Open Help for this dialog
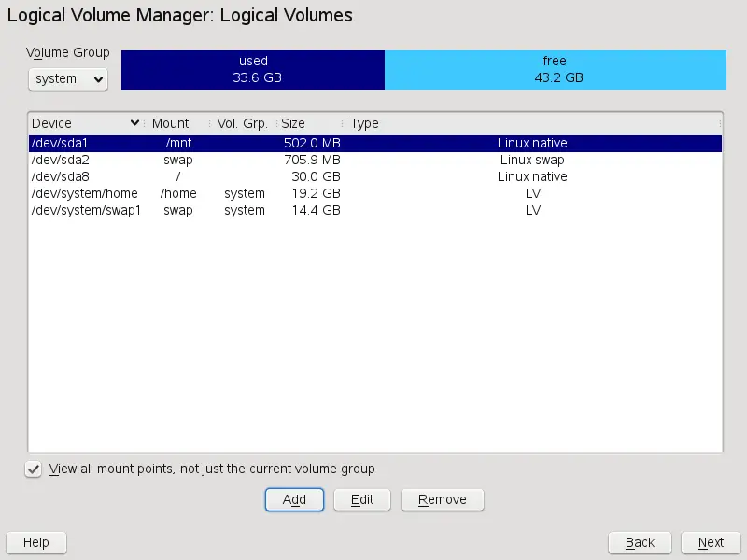This screenshot has height=560, width=747. (x=36, y=542)
